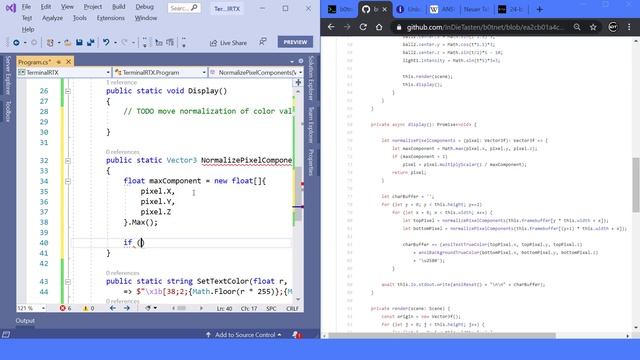Save the current file with the floppy icon
Screen dimensions: 640x360
click(79, 42)
